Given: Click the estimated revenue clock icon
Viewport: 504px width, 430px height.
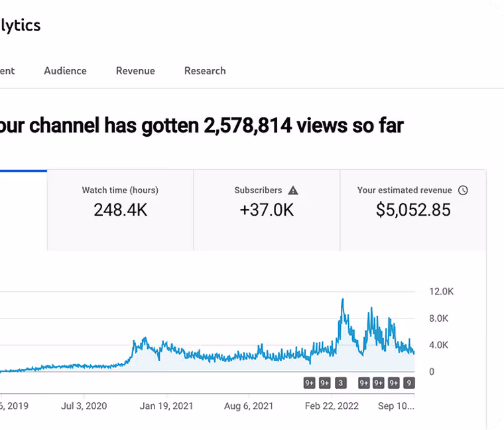Looking at the screenshot, I should 463,190.
